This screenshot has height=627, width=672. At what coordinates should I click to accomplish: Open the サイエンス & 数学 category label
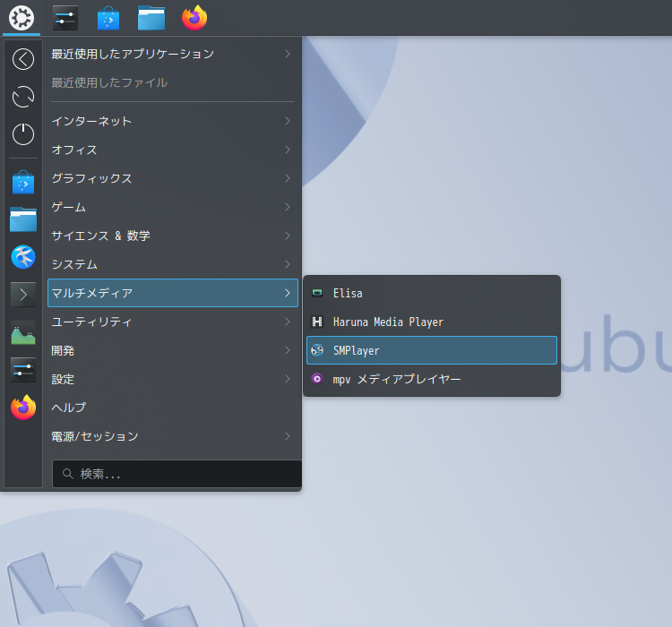(x=100, y=236)
